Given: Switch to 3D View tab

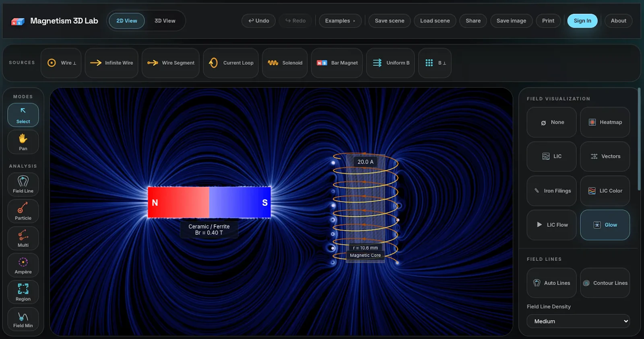Looking at the screenshot, I should click(x=165, y=21).
